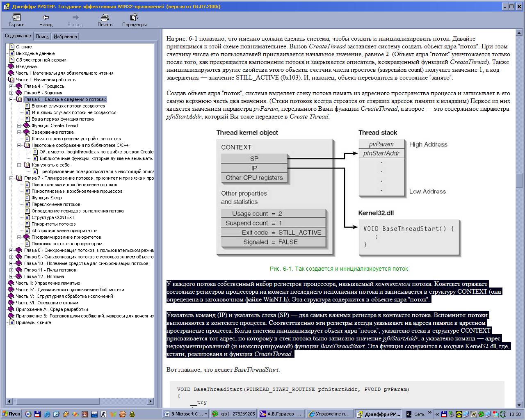Switch to the Избранное tab
525x420 pixels.
(65, 37)
